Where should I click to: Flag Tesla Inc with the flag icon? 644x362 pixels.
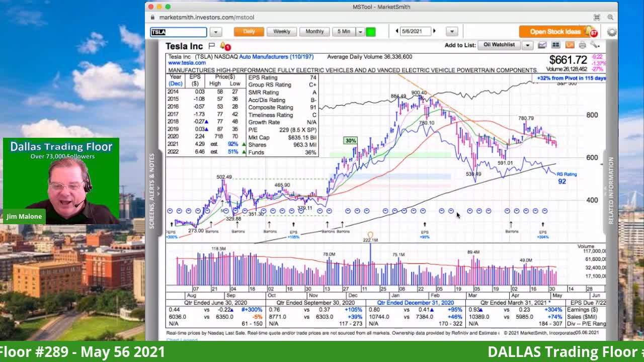[211, 46]
